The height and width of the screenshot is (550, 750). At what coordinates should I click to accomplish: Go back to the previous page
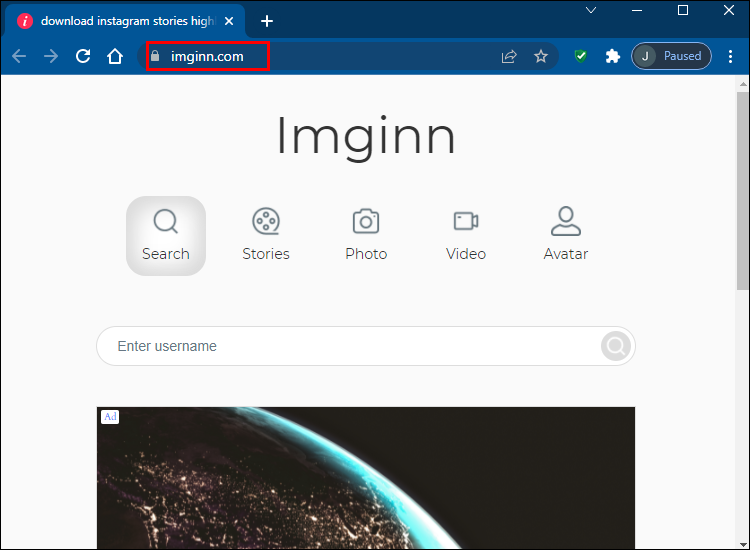[x=19, y=56]
